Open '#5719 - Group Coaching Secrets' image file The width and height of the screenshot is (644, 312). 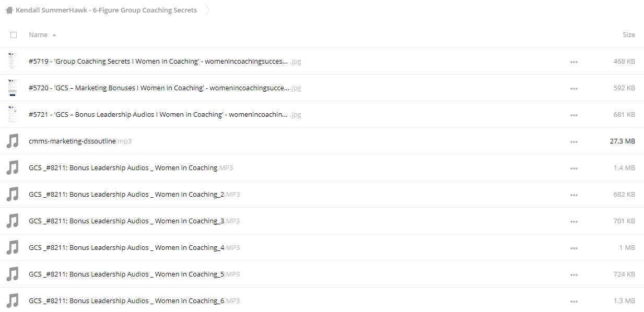coord(165,62)
